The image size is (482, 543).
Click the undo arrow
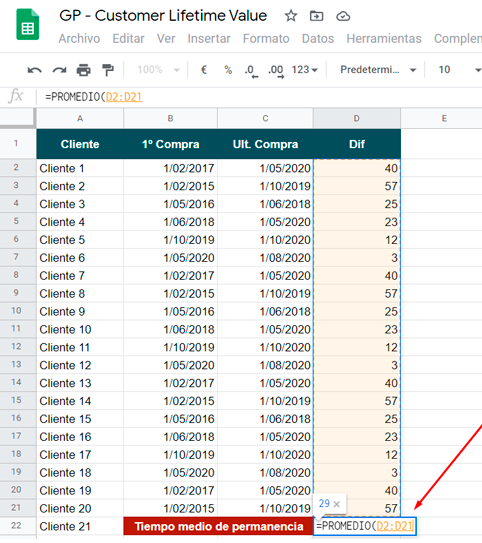click(34, 70)
